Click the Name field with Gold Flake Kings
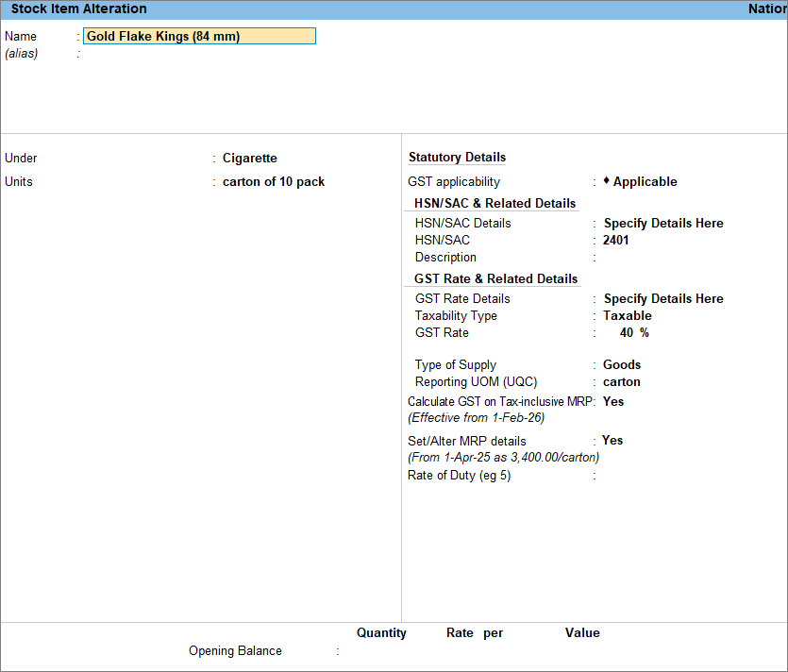The width and height of the screenshot is (788, 672). (x=199, y=37)
